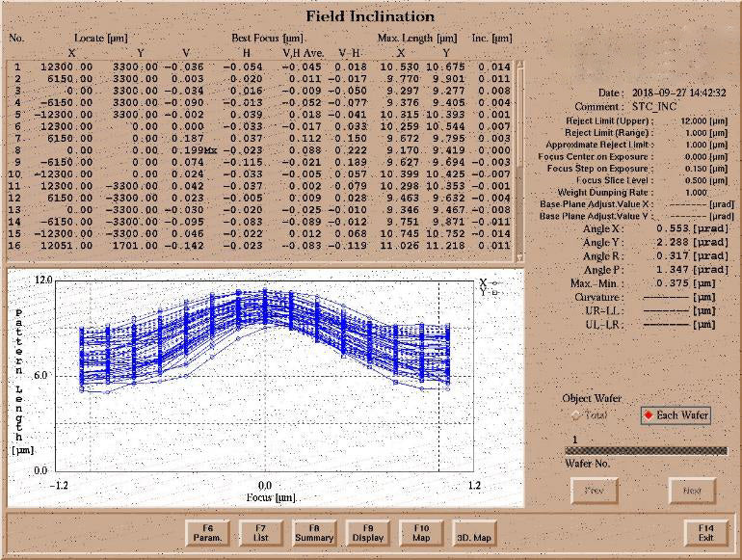
Task: Click the F14 Exit button
Action: click(x=705, y=533)
